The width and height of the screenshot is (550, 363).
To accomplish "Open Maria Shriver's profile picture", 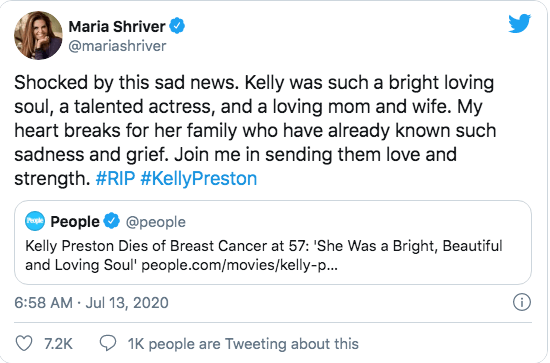I will point(38,35).
